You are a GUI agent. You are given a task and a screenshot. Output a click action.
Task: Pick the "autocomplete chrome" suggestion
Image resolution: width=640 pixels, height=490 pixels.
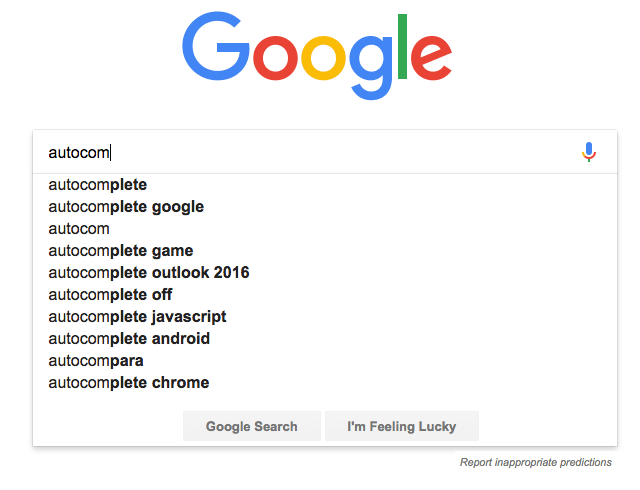coord(129,383)
